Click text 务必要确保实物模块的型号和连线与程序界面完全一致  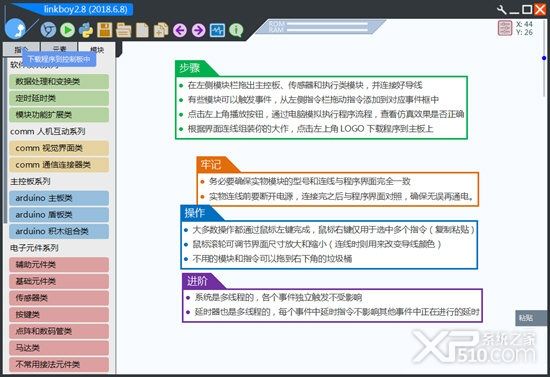pos(310,181)
